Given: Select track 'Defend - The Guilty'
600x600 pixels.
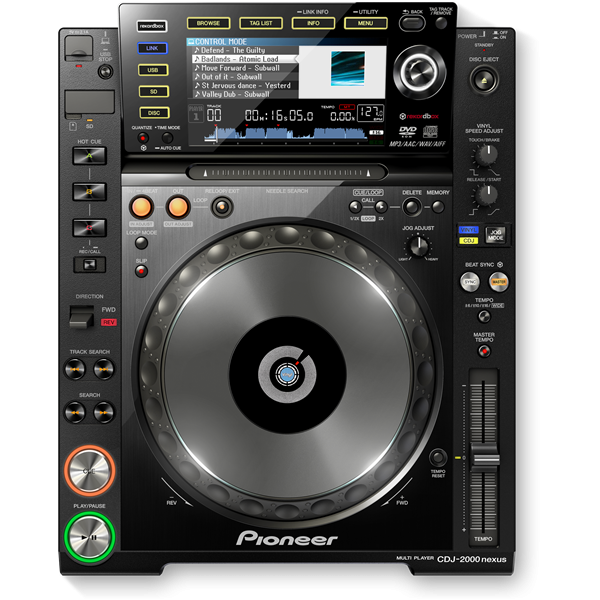Looking at the screenshot, I should 244,50.
